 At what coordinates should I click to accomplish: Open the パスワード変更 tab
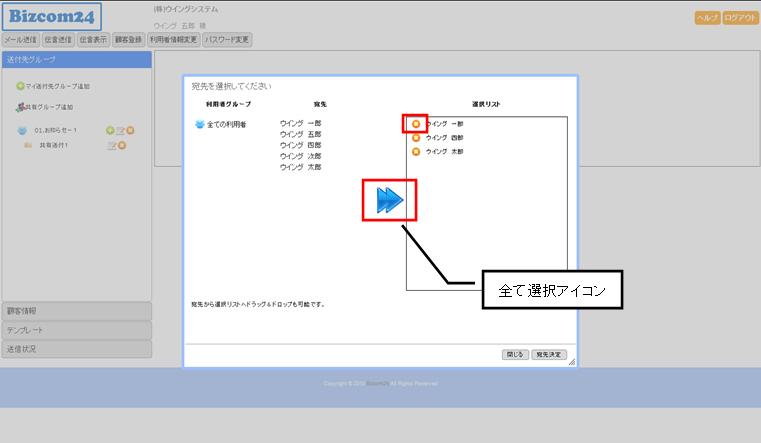coord(227,40)
